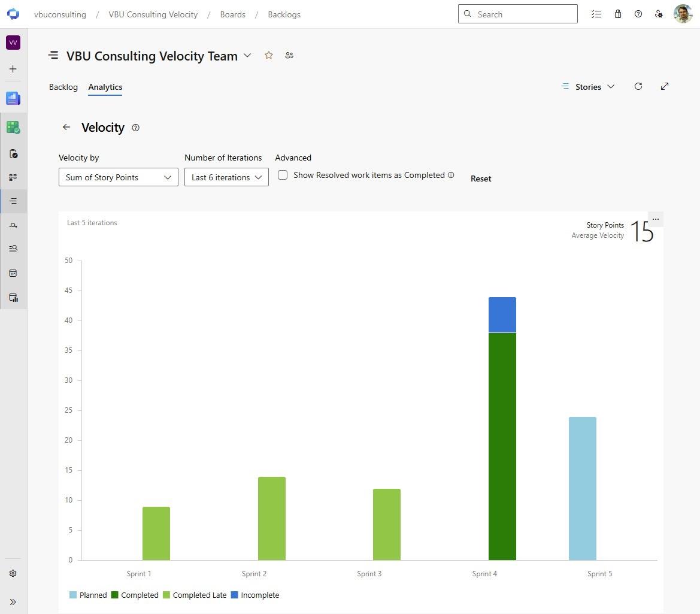Open the Stories backlog level dropdown
The height and width of the screenshot is (614, 700).
click(x=587, y=87)
